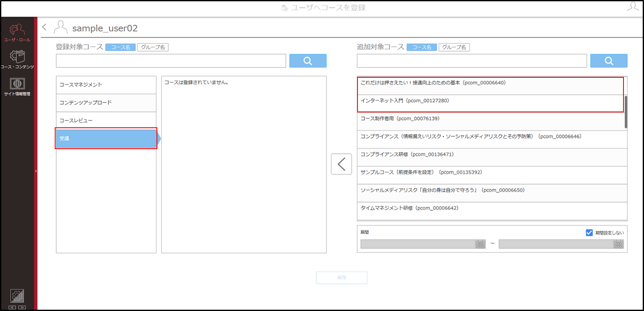The image size is (644, 311).
Task: Click the period end date field
Action: [x=556, y=244]
